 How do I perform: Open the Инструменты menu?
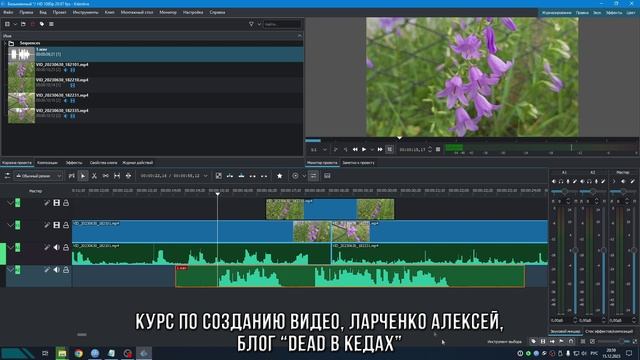(x=85, y=12)
